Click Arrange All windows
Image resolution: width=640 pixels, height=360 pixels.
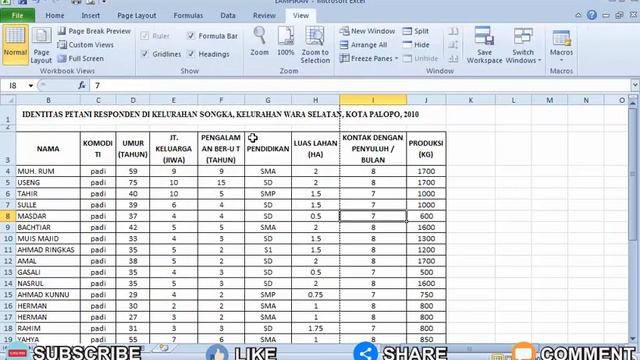(364, 45)
